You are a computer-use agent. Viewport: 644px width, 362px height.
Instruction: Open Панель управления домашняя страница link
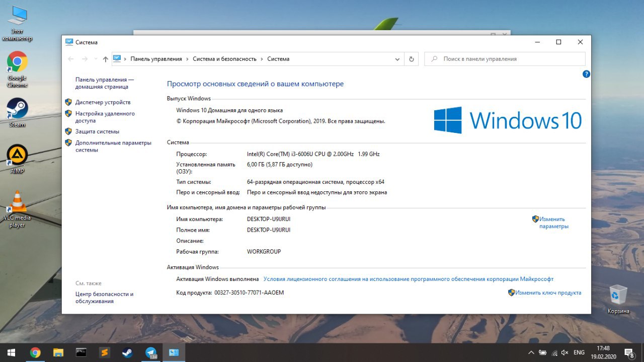[x=105, y=83]
